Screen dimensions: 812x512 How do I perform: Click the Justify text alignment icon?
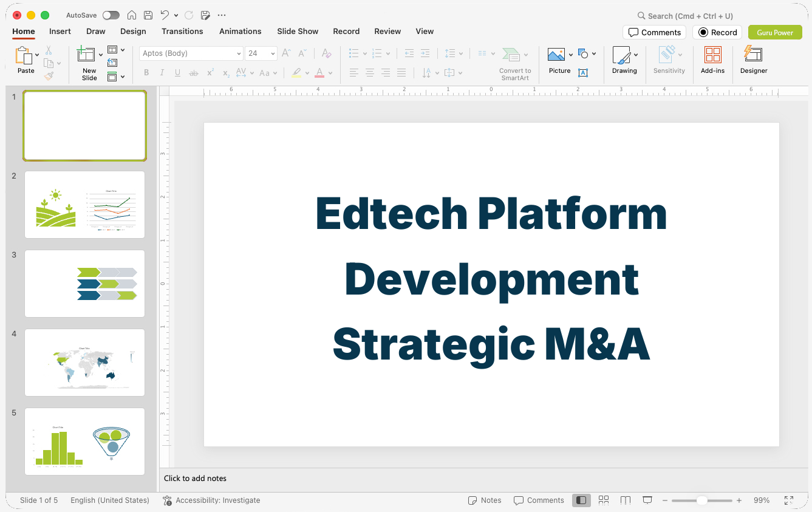click(401, 73)
